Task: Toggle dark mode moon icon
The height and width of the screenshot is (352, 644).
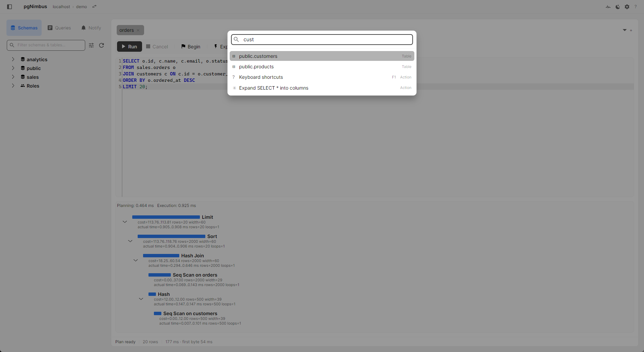Action: (618, 7)
